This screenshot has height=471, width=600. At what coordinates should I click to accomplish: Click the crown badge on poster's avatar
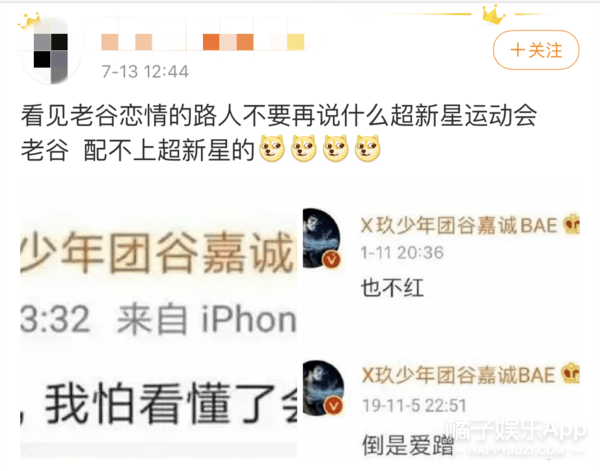click(29, 21)
